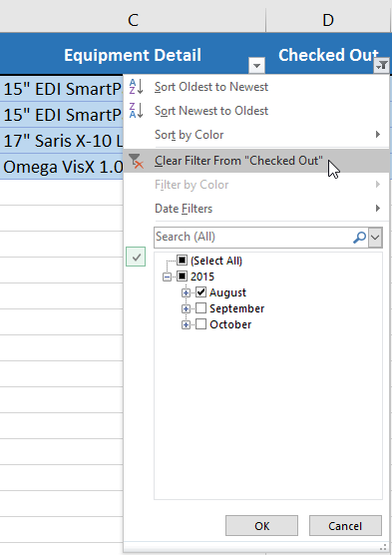This screenshot has width=392, height=555.
Task: Click the menu resize grip corner
Action: coord(383,546)
